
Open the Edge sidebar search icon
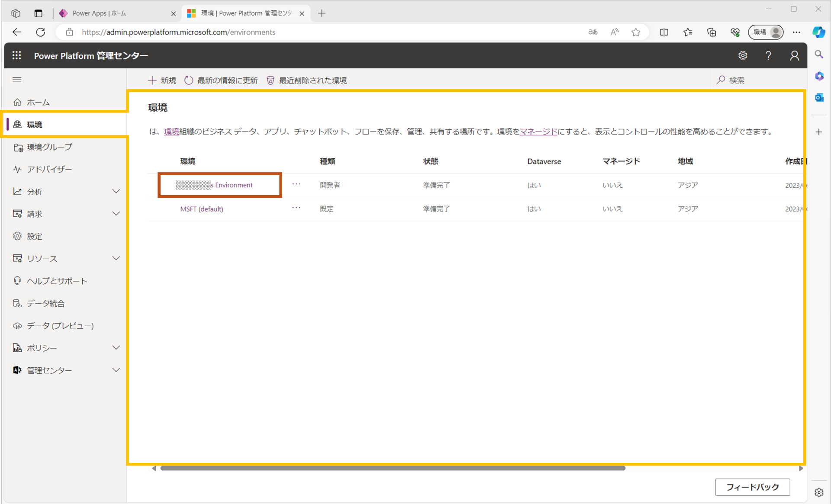coord(819,55)
